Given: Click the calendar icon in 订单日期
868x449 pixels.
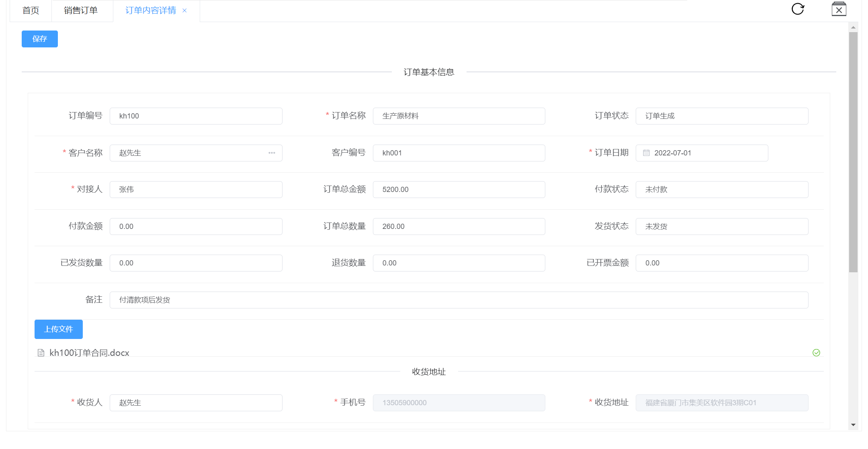Looking at the screenshot, I should point(646,153).
